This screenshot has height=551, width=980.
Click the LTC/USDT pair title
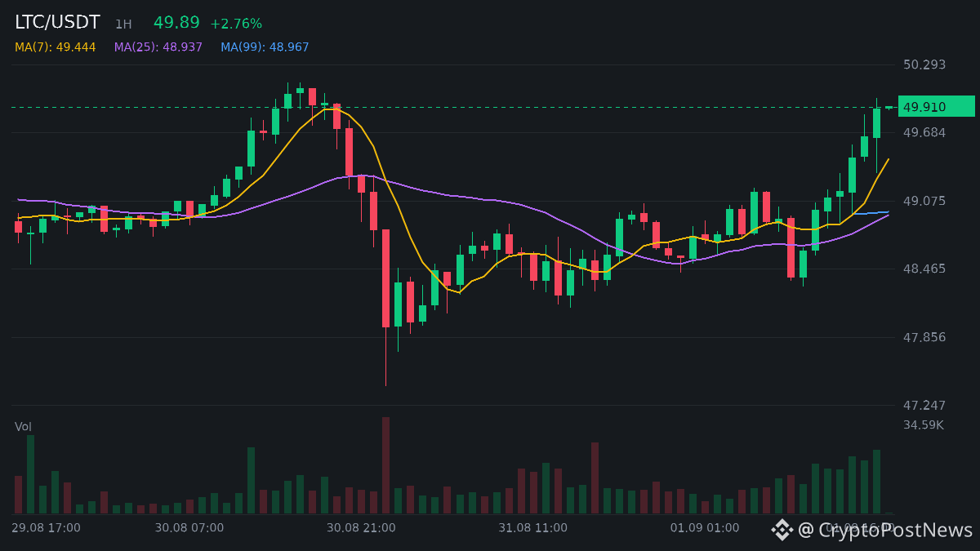(x=57, y=23)
